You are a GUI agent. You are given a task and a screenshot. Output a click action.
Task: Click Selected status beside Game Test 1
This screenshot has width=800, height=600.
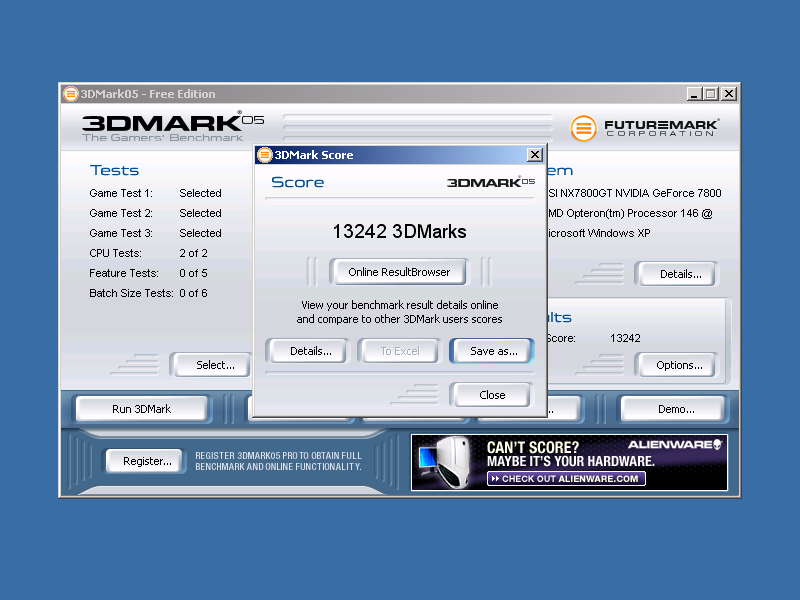tap(201, 193)
